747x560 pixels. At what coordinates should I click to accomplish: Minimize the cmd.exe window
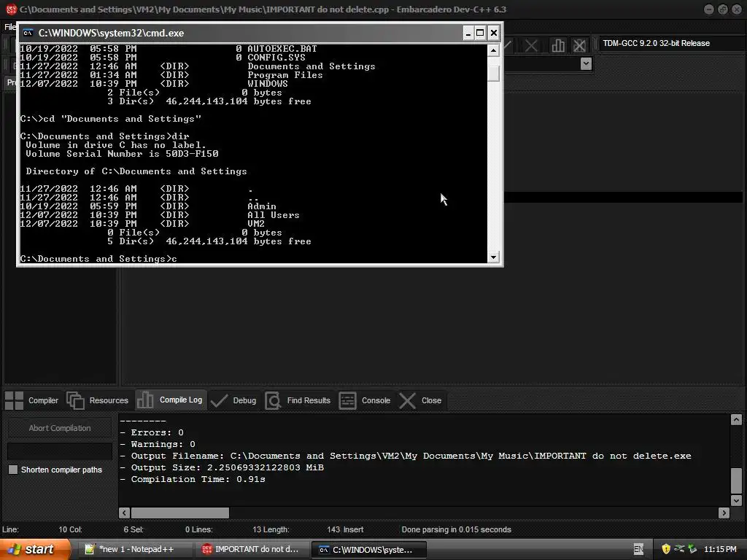(x=468, y=33)
